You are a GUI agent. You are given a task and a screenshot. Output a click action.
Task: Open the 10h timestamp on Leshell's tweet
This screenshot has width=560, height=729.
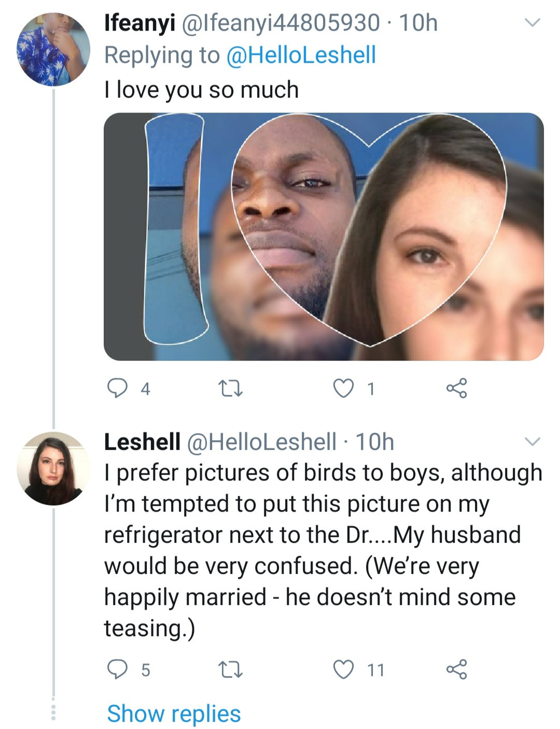pos(374,442)
